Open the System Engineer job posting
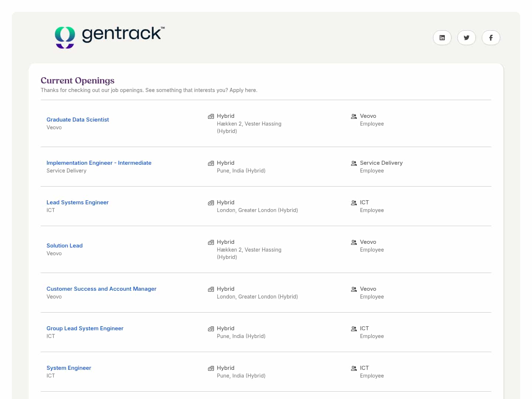The width and height of the screenshot is (532, 399). pos(69,368)
